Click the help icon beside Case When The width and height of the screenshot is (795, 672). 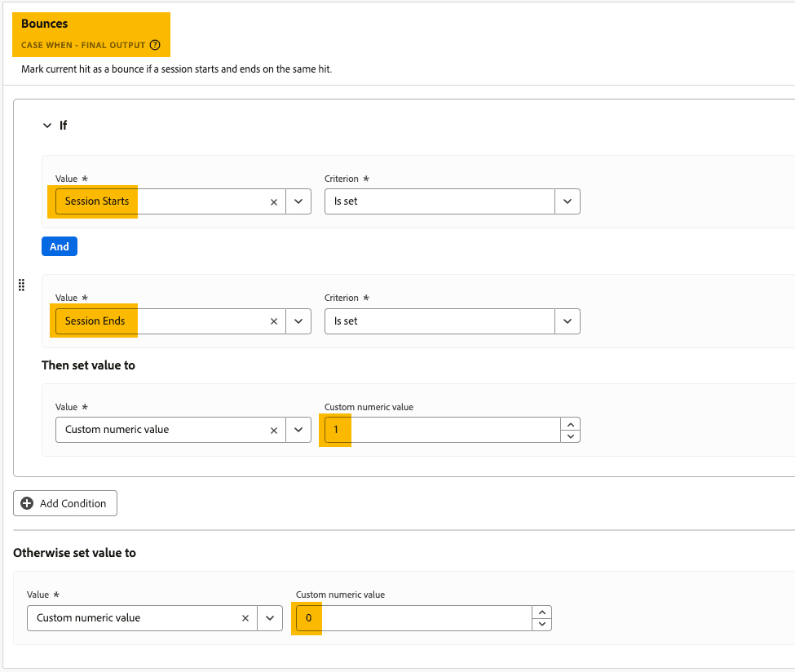(155, 45)
